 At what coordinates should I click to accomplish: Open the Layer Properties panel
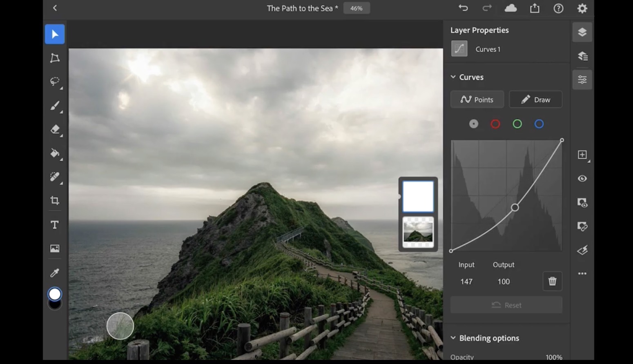tap(582, 80)
